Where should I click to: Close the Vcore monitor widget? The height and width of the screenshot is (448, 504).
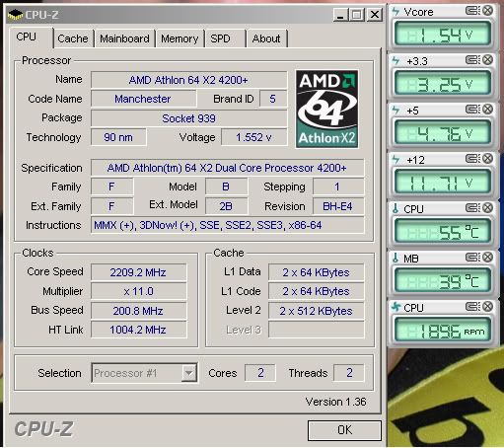click(x=488, y=11)
